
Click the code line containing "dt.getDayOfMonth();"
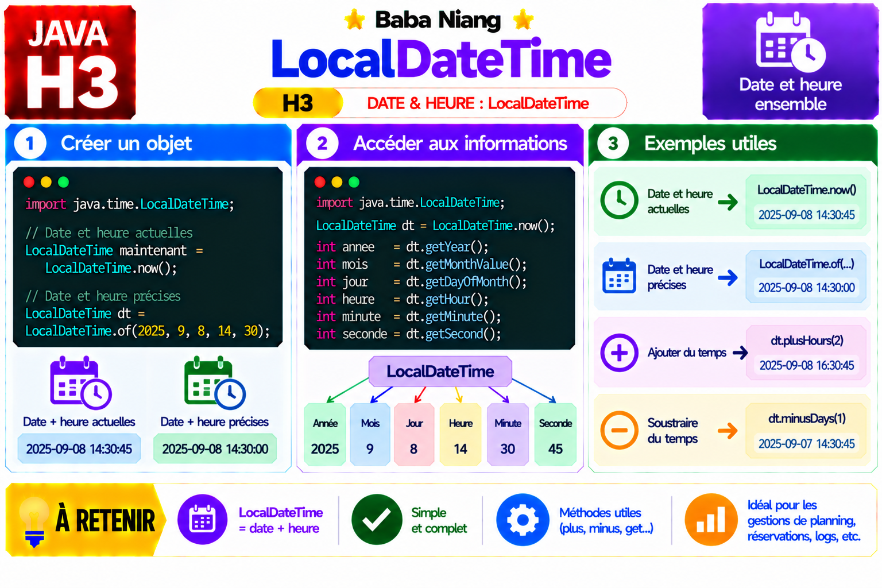pyautogui.click(x=421, y=282)
